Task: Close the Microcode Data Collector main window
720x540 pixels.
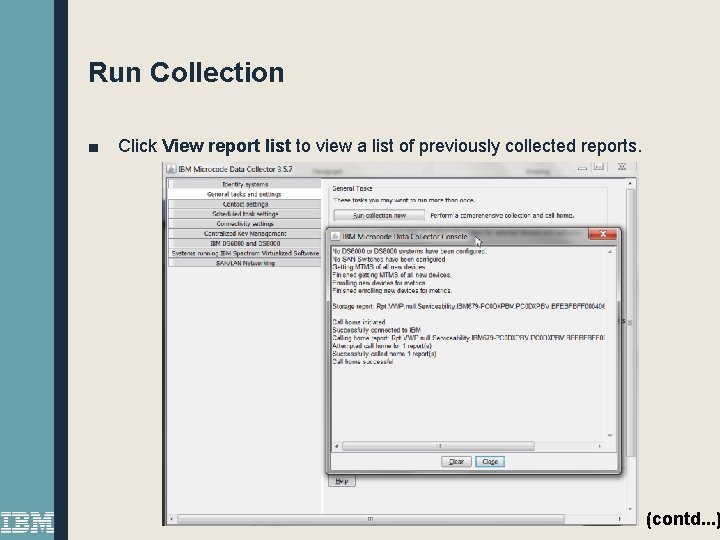Action: point(622,167)
